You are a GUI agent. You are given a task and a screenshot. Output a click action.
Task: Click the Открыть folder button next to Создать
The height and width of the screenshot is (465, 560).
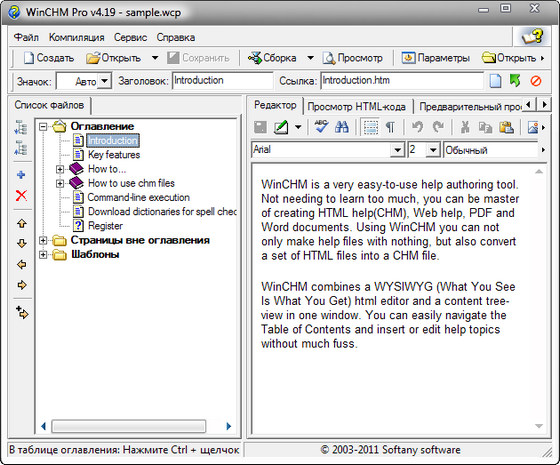(x=114, y=58)
